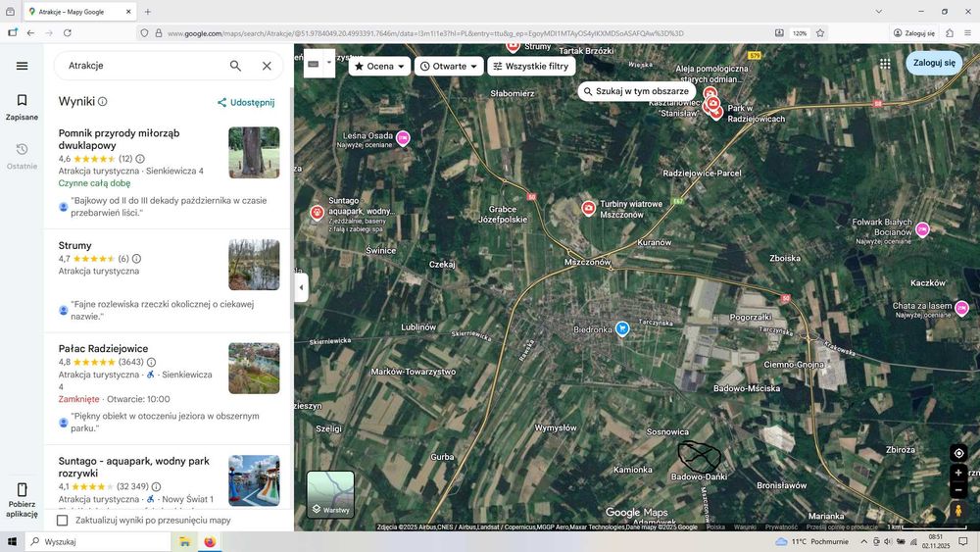980x552 pixels.
Task: Click the Suntago aquapark map pin
Action: [x=317, y=213]
